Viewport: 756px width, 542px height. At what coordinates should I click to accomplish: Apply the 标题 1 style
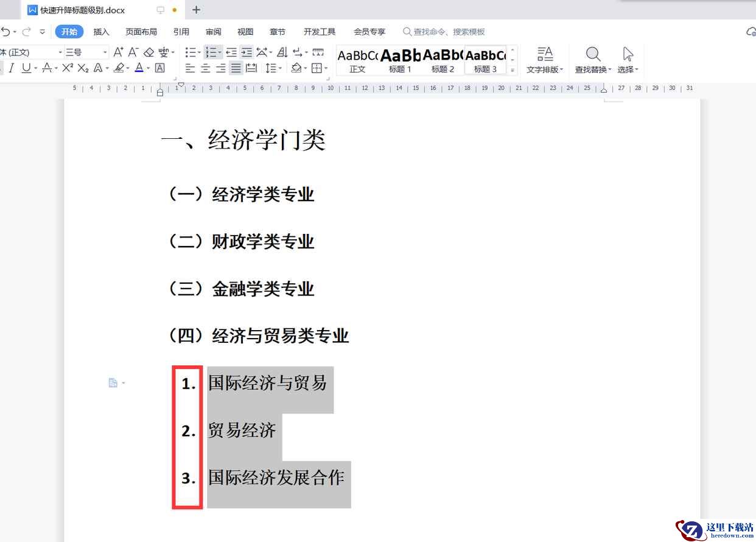coord(400,60)
